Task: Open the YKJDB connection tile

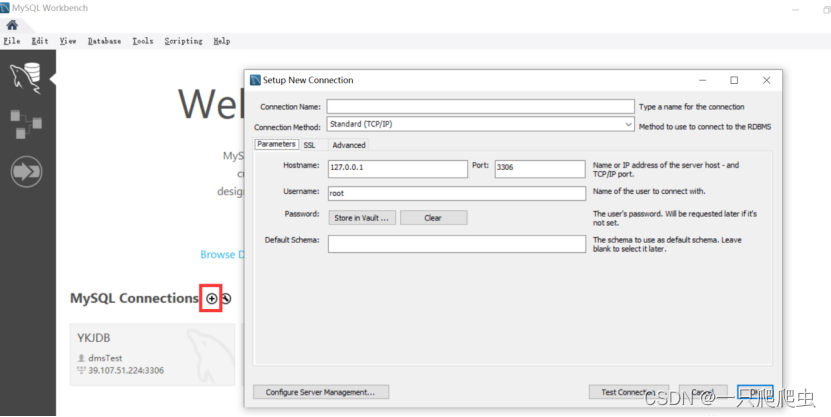Action: tap(152, 353)
